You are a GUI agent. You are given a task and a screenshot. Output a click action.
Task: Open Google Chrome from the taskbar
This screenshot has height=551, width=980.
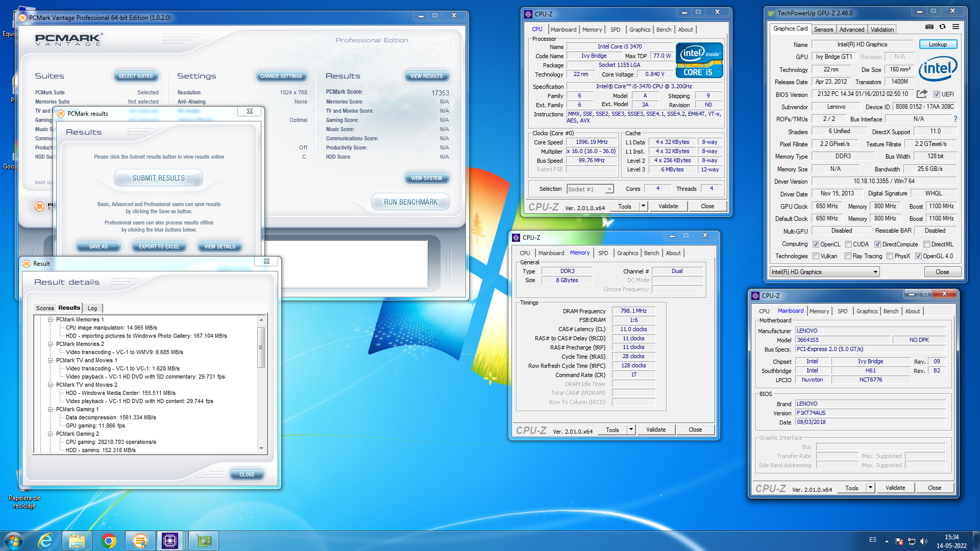point(109,541)
